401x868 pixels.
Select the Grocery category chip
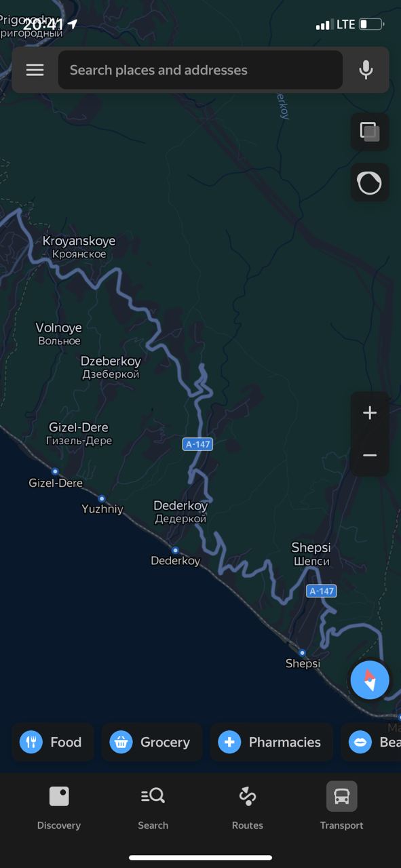click(x=152, y=742)
